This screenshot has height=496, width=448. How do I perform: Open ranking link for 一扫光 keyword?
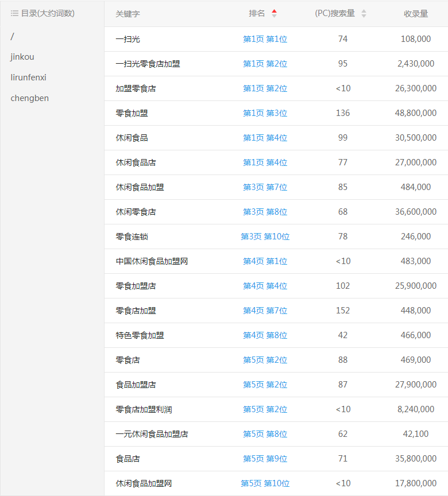pyautogui.click(x=265, y=39)
